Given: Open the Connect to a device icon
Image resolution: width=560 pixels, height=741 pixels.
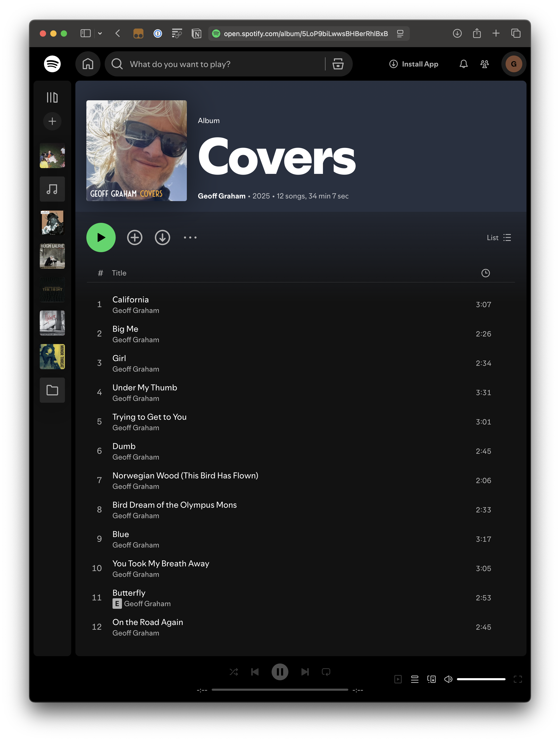Looking at the screenshot, I should point(432,679).
